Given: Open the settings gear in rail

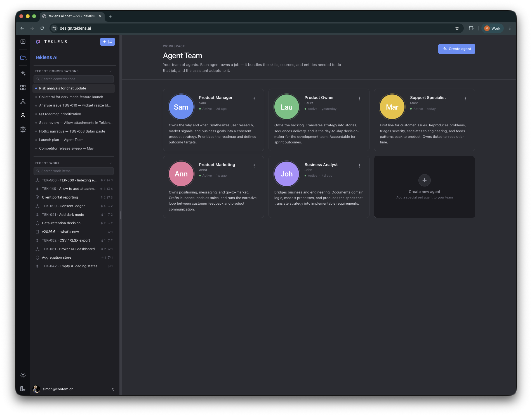Looking at the screenshot, I should 23,129.
